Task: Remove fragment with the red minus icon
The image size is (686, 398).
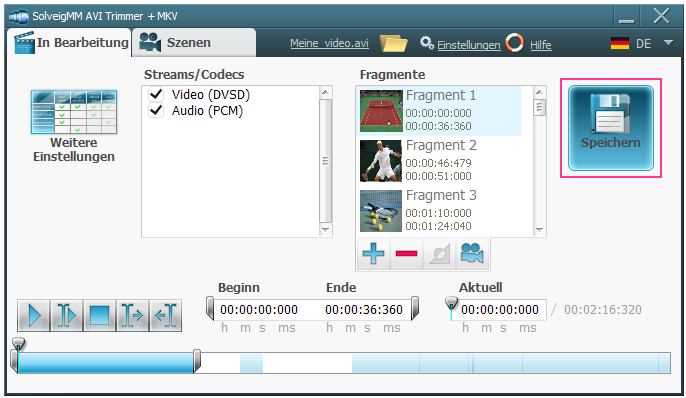Action: point(406,253)
